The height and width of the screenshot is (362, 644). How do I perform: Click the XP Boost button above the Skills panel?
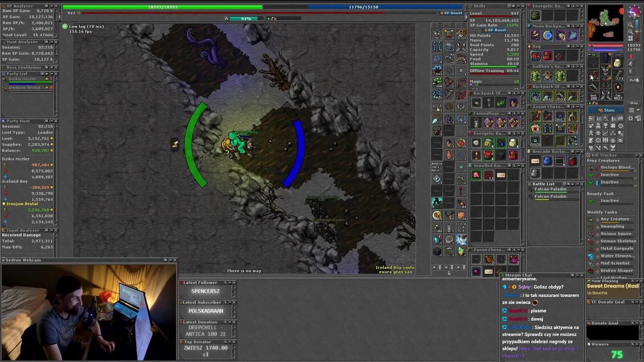pos(450,13)
